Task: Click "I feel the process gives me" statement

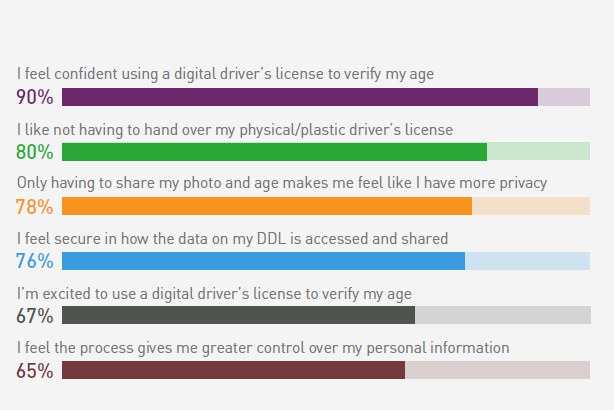Action: click(x=263, y=348)
